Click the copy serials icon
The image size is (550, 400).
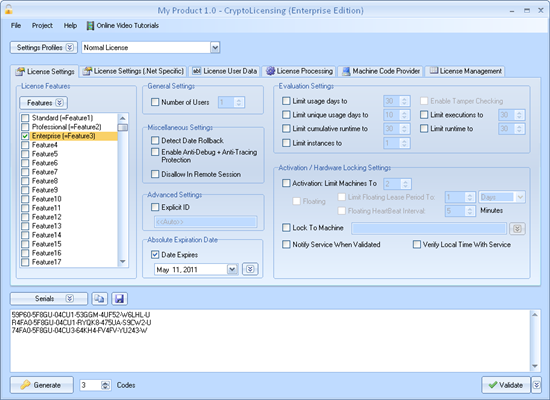coord(100,299)
